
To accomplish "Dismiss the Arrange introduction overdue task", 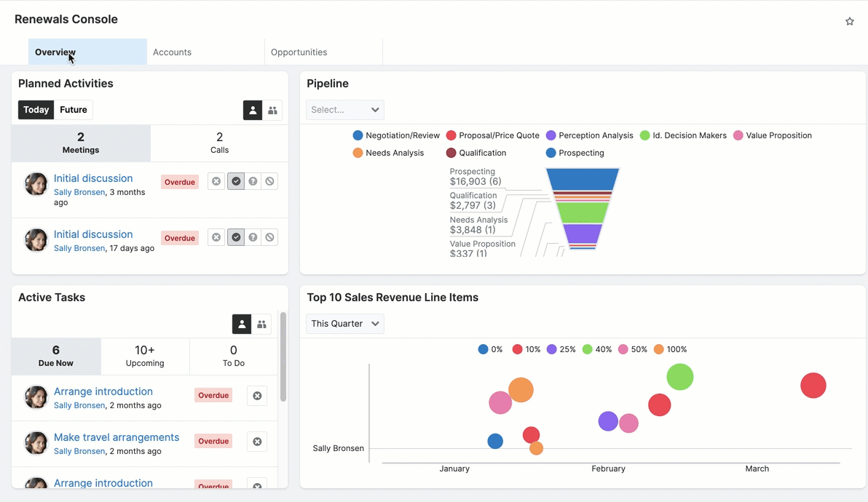I will [x=256, y=395].
